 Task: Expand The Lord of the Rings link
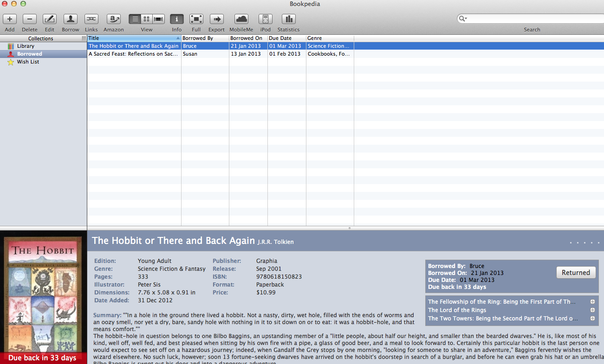tap(592, 310)
